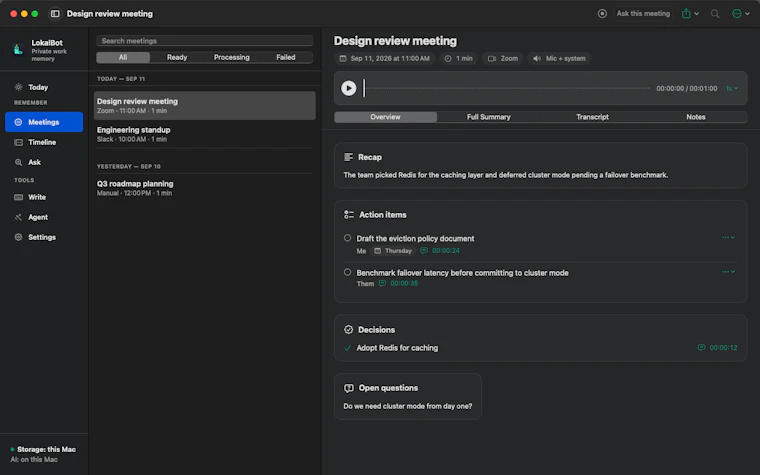The width and height of the screenshot is (760, 475).
Task: Filter meetings by Ready
Action: 177,57
